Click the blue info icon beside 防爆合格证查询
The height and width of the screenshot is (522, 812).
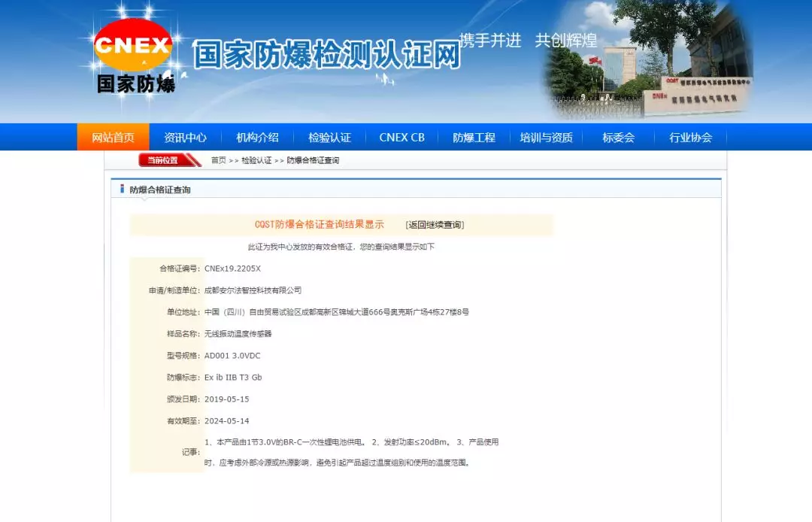(x=122, y=189)
